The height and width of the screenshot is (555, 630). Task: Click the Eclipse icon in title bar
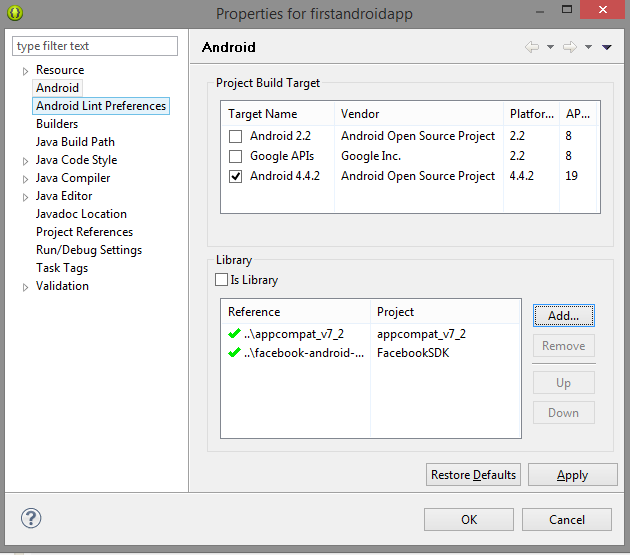(15, 13)
